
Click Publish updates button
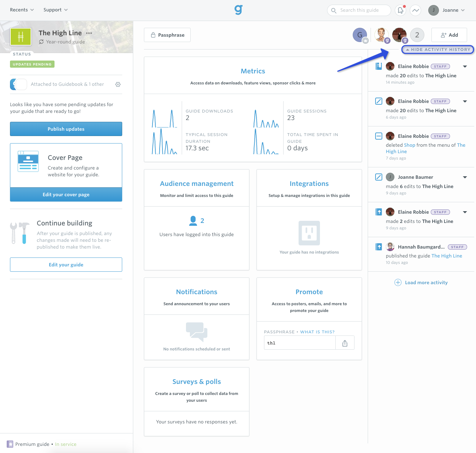point(66,129)
